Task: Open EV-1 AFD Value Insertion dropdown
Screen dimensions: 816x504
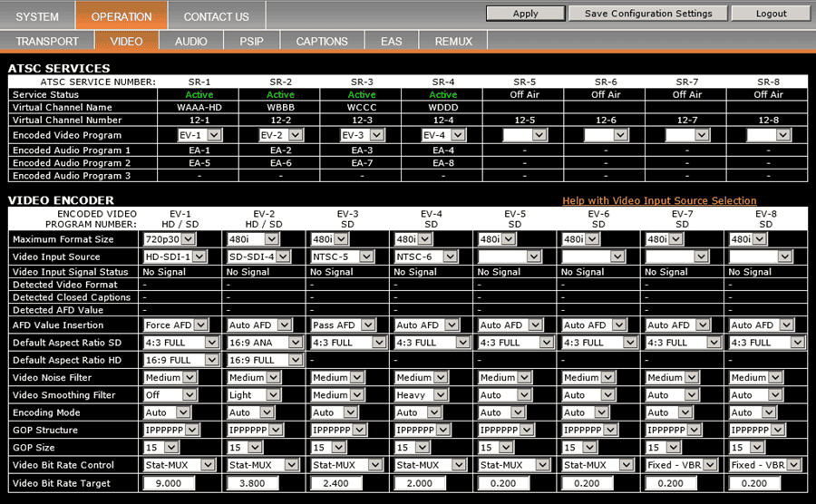Action: (181, 325)
